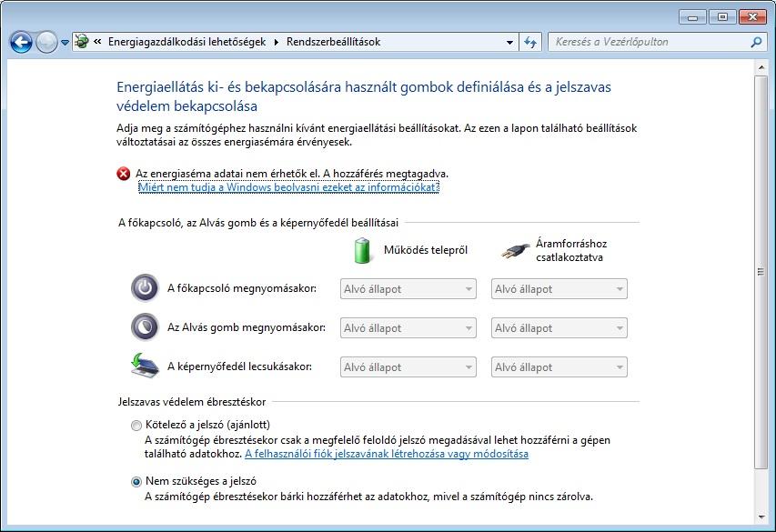Screen dimensions: 776x532
Task: Click the power button icon for A főkapcsoló
Action: (x=145, y=288)
